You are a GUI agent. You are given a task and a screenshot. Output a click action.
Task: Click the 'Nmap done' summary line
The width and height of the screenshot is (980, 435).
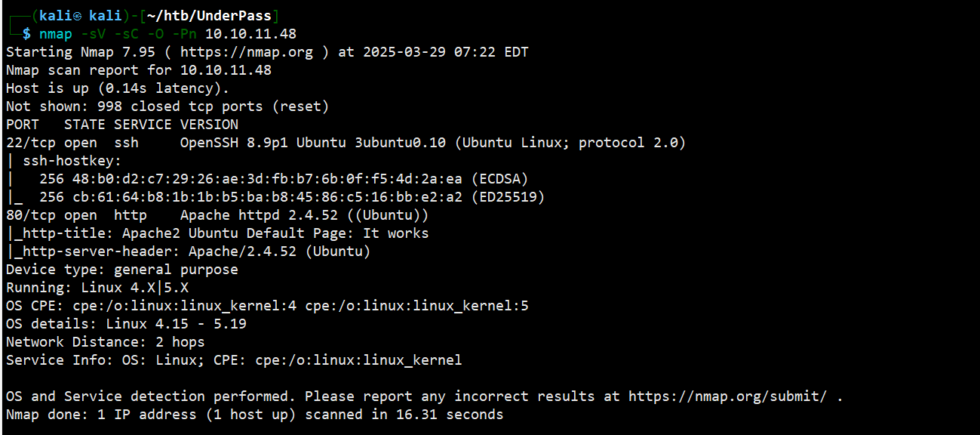pyautogui.click(x=254, y=415)
